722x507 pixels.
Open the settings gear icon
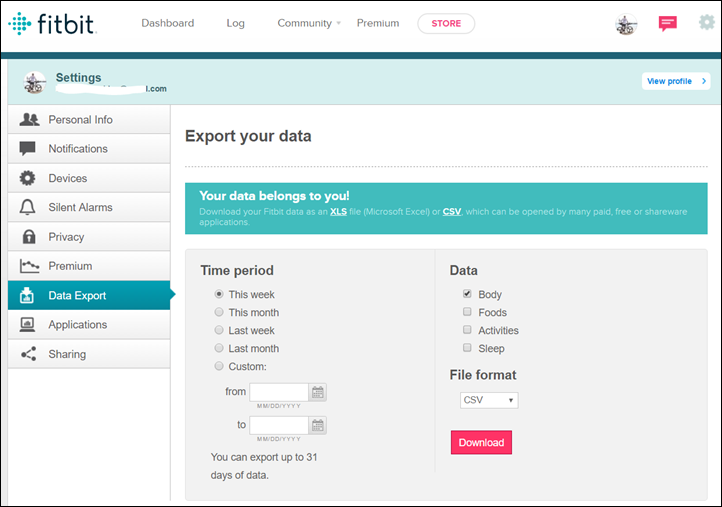coord(707,23)
